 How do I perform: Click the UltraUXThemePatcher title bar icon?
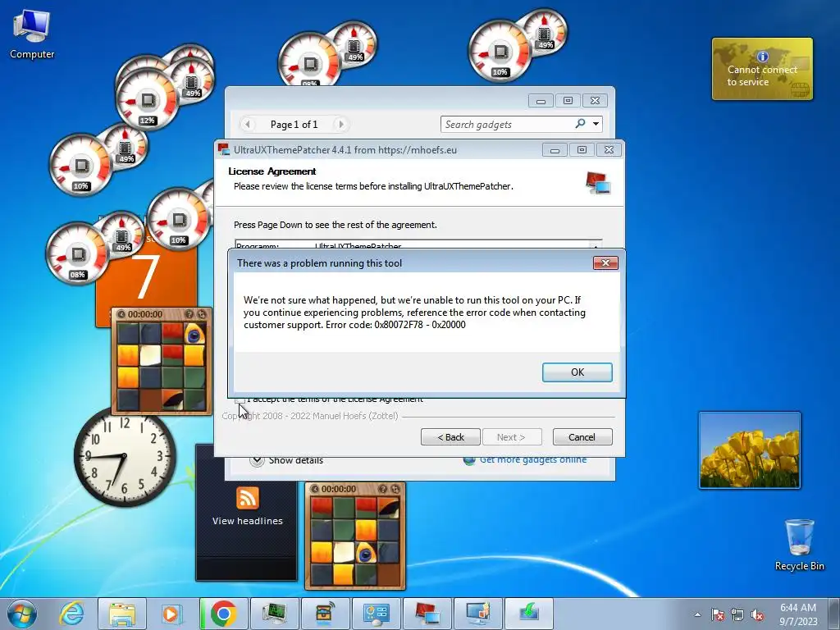point(223,149)
